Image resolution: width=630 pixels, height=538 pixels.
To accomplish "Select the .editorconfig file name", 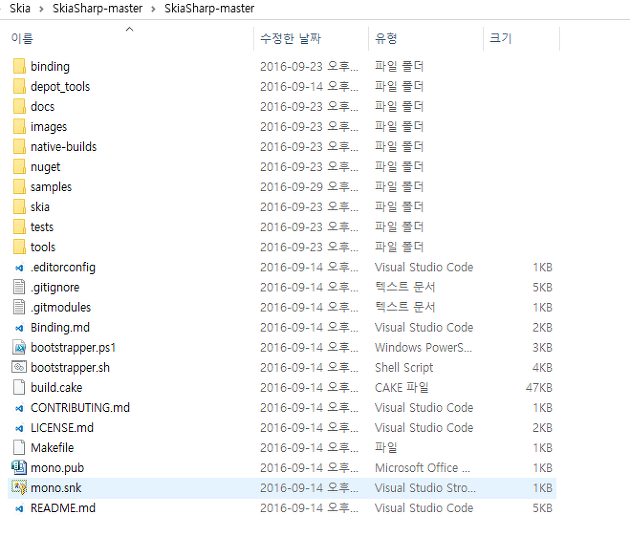I will coord(63,268).
